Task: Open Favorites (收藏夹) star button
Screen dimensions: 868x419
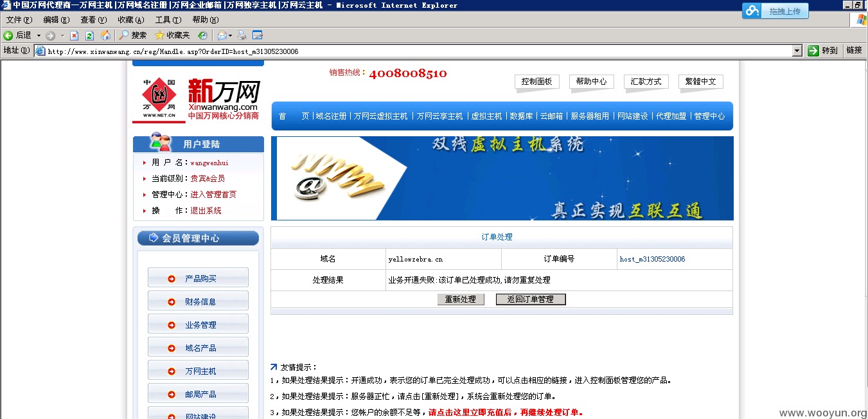Action: pos(172,35)
